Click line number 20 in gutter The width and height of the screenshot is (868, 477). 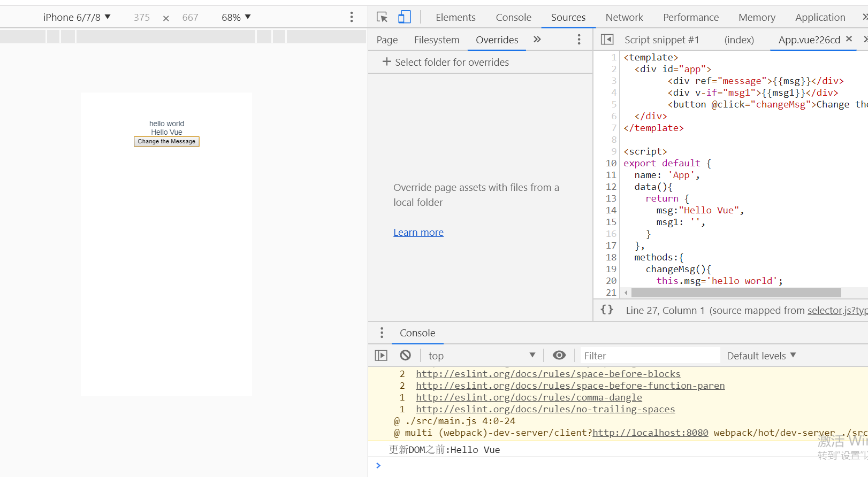[611, 281]
